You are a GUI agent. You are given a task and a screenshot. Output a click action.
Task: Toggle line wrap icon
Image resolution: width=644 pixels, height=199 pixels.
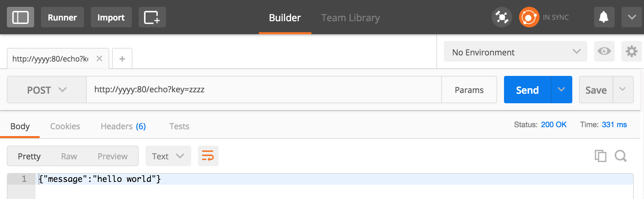pyautogui.click(x=208, y=156)
